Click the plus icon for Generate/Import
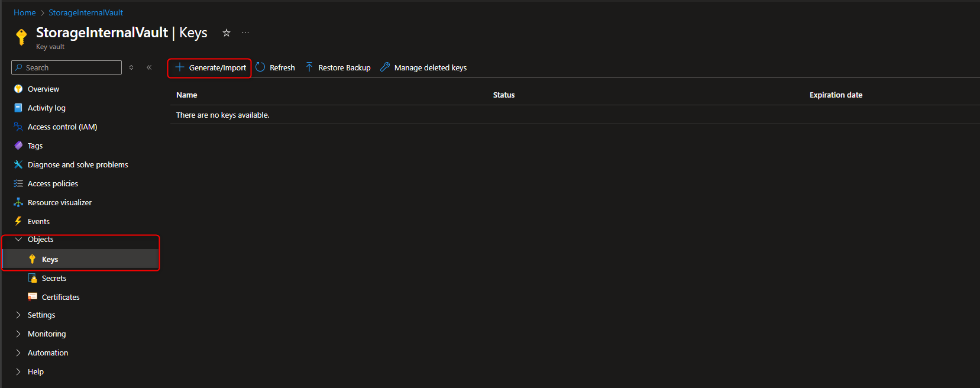Screen dimensions: 980x388 click(180, 67)
